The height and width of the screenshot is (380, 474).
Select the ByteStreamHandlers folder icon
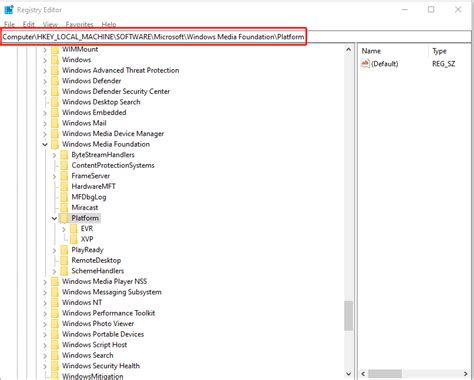[x=64, y=155]
